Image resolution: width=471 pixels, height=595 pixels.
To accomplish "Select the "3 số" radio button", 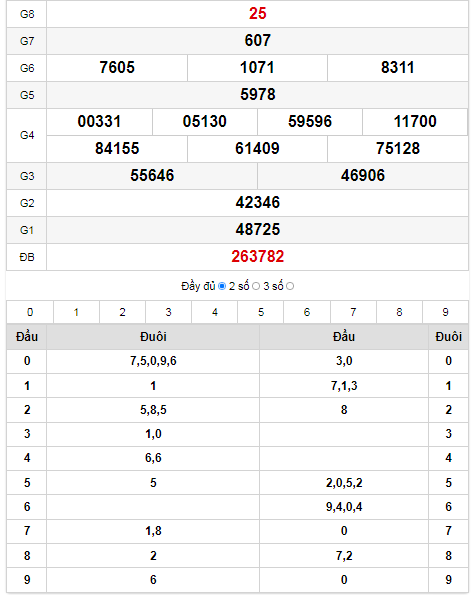I will point(290,286).
